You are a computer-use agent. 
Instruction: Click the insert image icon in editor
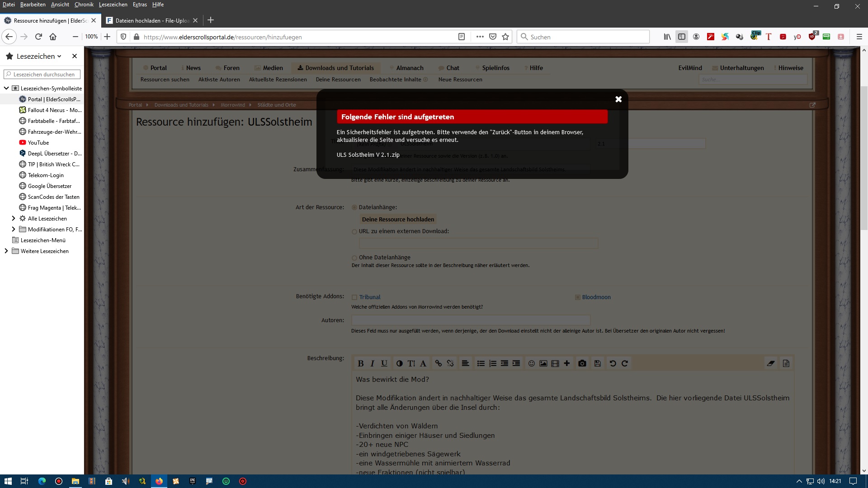(543, 363)
